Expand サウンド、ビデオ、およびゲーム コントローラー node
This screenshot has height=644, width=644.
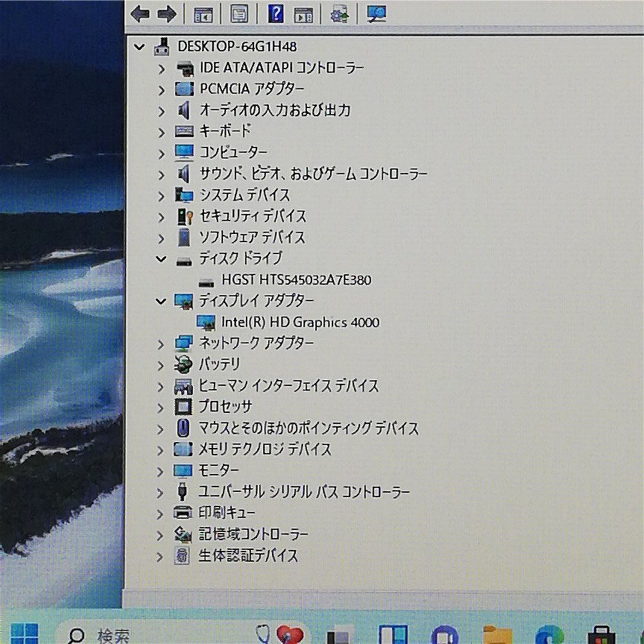click(162, 175)
